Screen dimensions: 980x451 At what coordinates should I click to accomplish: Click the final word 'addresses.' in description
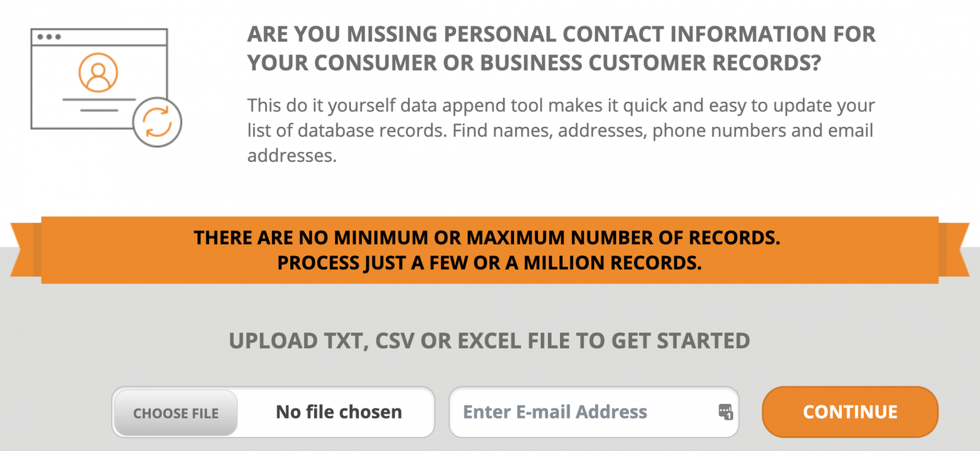292,156
